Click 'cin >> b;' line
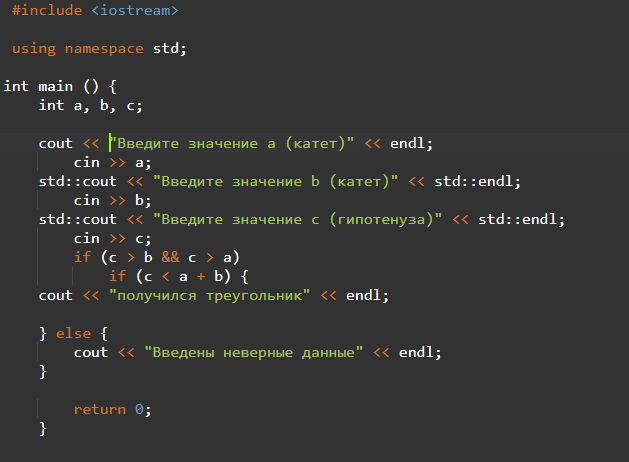Viewport: 629px width, 462px height. pyautogui.click(x=112, y=201)
